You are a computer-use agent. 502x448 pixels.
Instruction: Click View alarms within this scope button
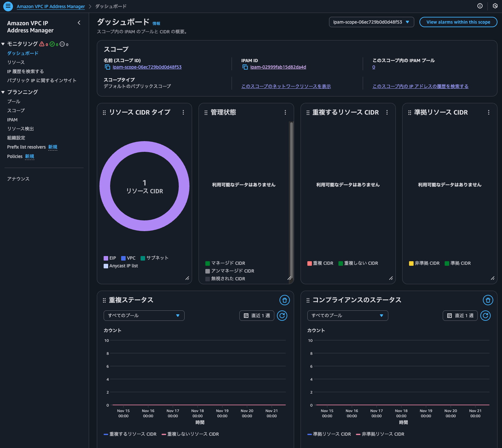[458, 22]
